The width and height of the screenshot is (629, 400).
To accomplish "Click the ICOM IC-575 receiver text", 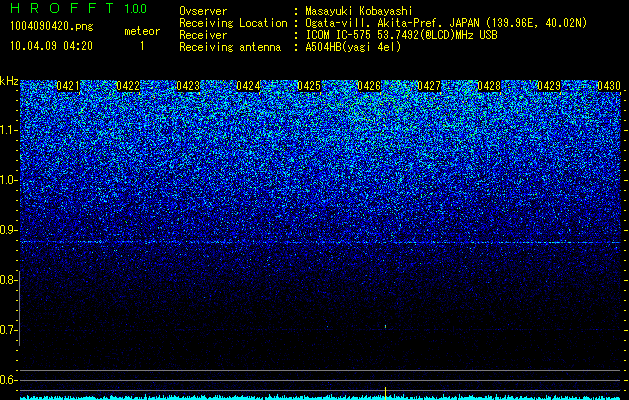I will pyautogui.click(x=401, y=35).
